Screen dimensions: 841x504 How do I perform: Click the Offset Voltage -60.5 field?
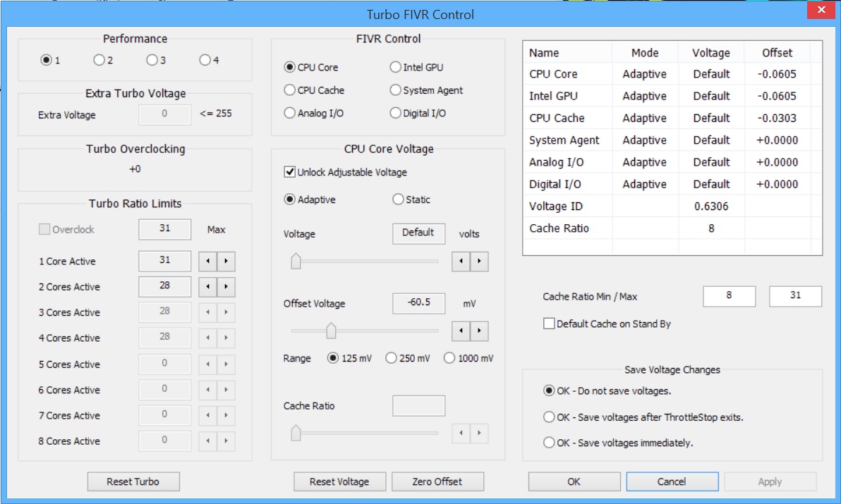(418, 303)
